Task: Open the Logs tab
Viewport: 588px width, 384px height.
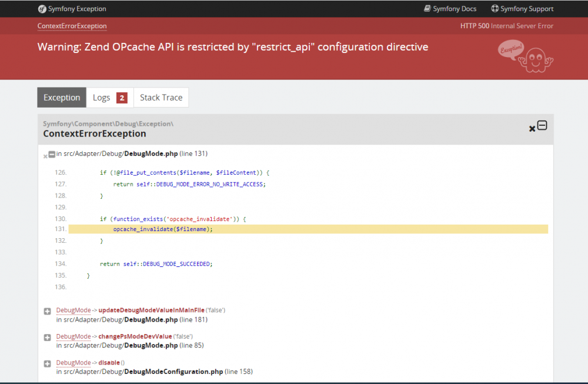Action: coord(102,98)
